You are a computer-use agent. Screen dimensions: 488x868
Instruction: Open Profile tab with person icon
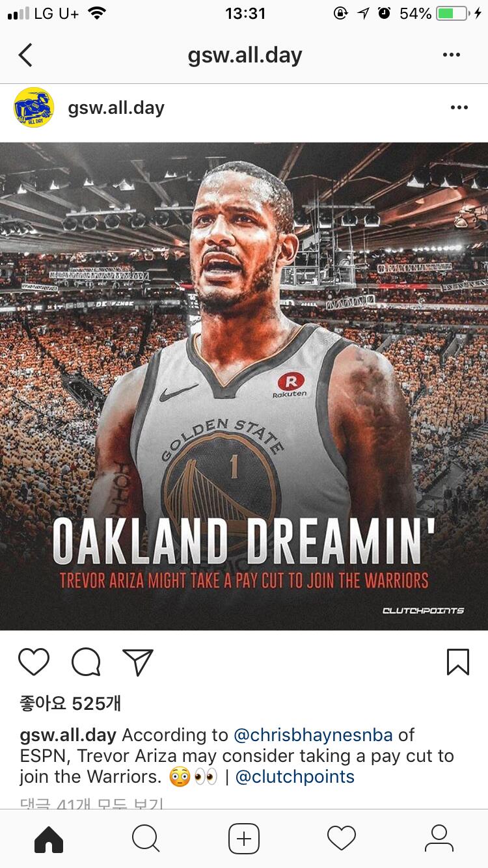click(439, 839)
